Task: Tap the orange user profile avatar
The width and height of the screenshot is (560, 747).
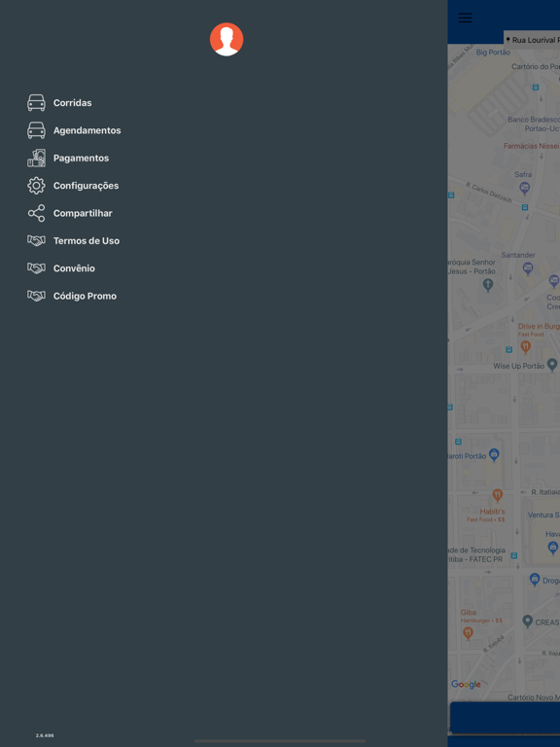Action: 227,39
